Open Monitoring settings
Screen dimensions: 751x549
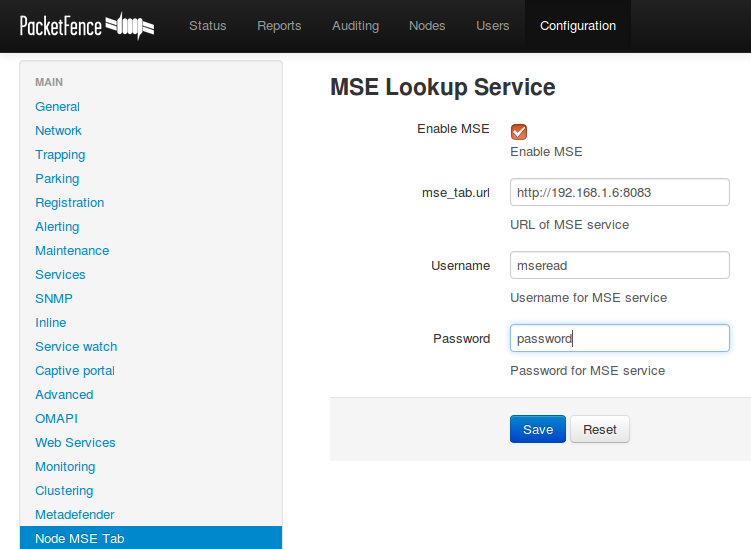coord(65,466)
